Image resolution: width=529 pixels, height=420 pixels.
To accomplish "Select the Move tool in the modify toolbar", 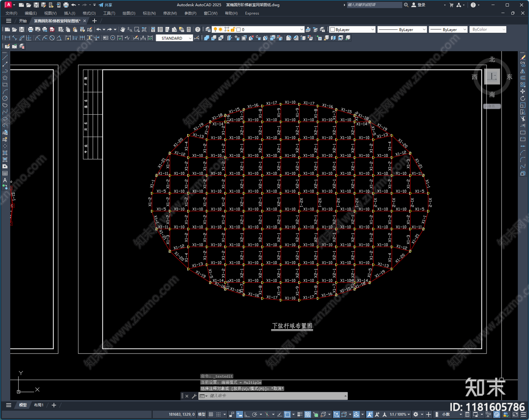I will pyautogui.click(x=523, y=91).
